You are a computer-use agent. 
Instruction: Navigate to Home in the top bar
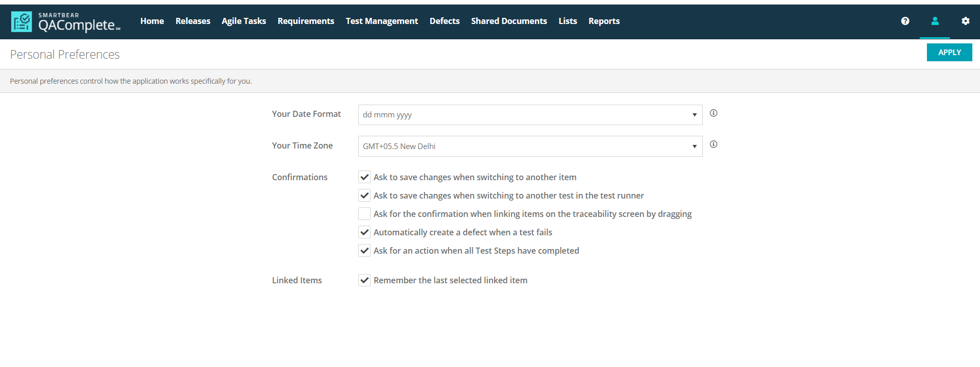click(152, 21)
